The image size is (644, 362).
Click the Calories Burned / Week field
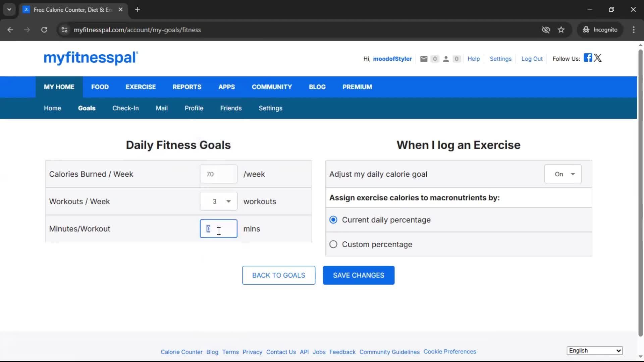click(x=218, y=174)
